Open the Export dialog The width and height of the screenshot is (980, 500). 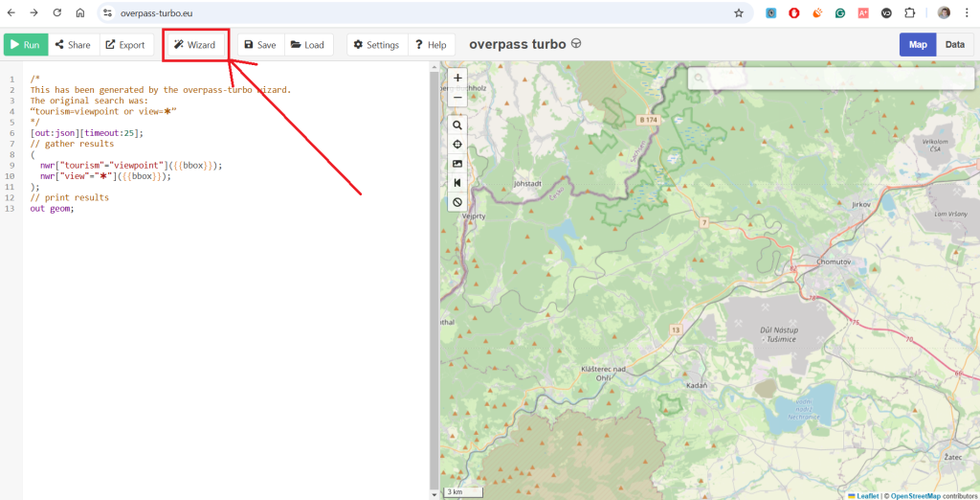(127, 45)
